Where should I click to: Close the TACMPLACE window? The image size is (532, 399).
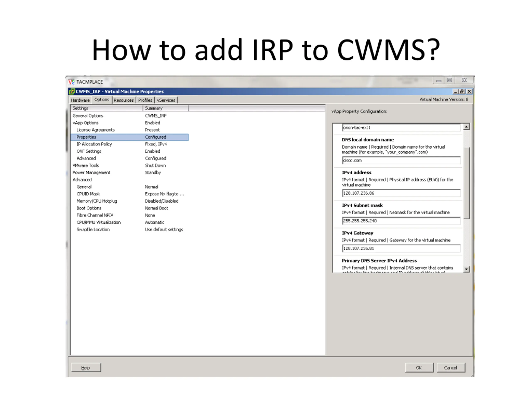tap(464, 80)
